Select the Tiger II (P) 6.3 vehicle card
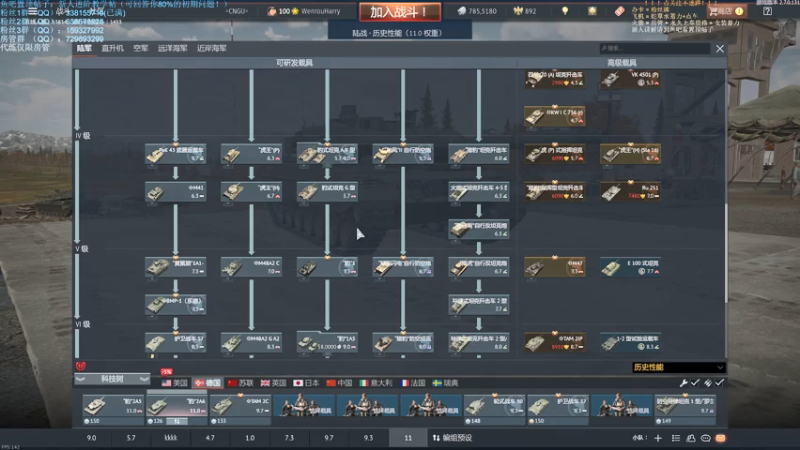800x450 pixels. (x=252, y=154)
